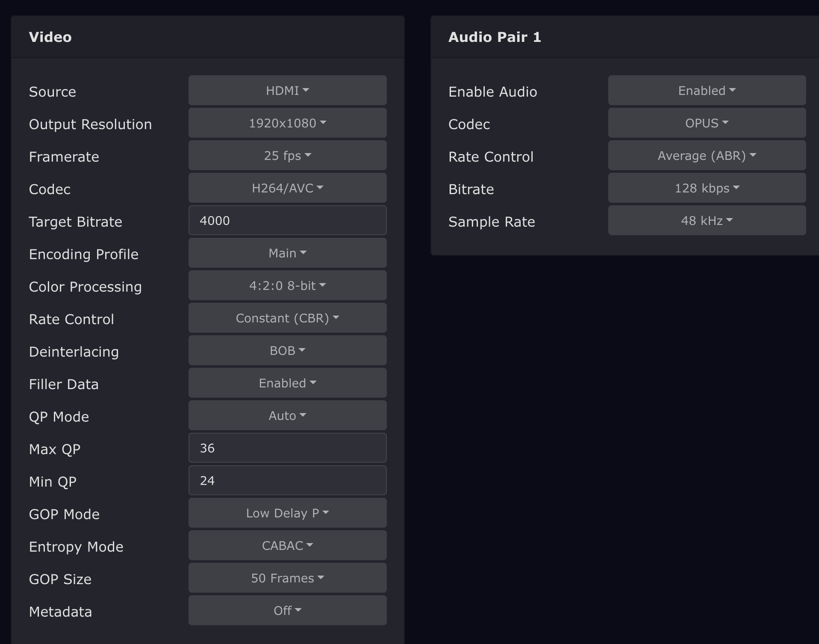Open the GOP Mode Low Delay P dropdown

click(x=287, y=513)
